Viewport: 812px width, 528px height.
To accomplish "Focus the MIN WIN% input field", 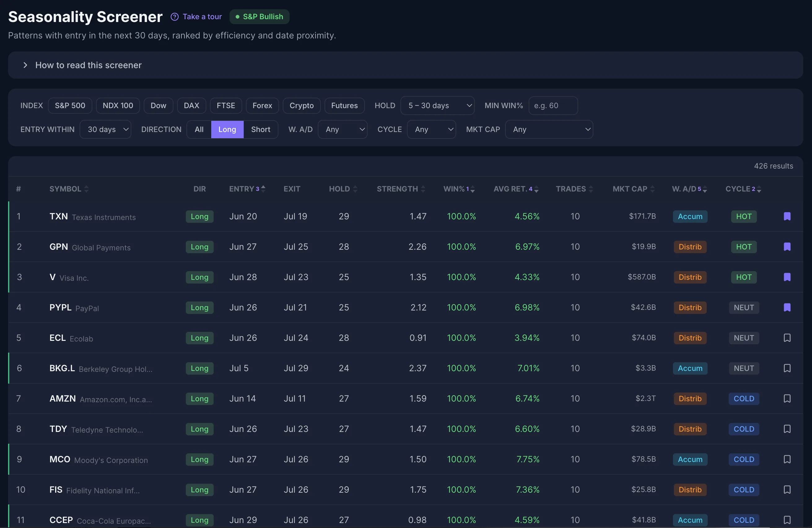I will point(553,106).
